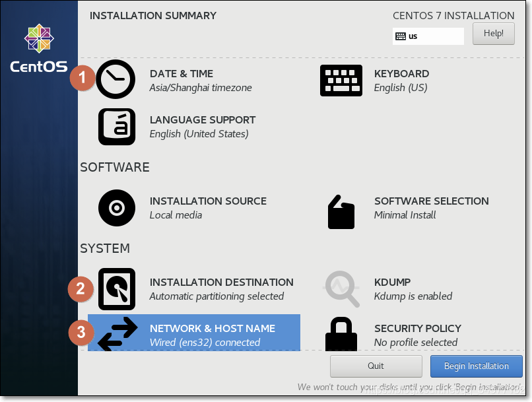The image size is (532, 402).
Task: Click 'No profile selected' text
Action: pos(416,343)
